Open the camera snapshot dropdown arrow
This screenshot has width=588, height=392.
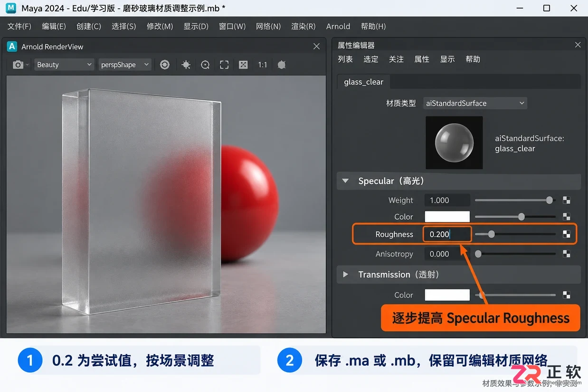click(x=28, y=65)
